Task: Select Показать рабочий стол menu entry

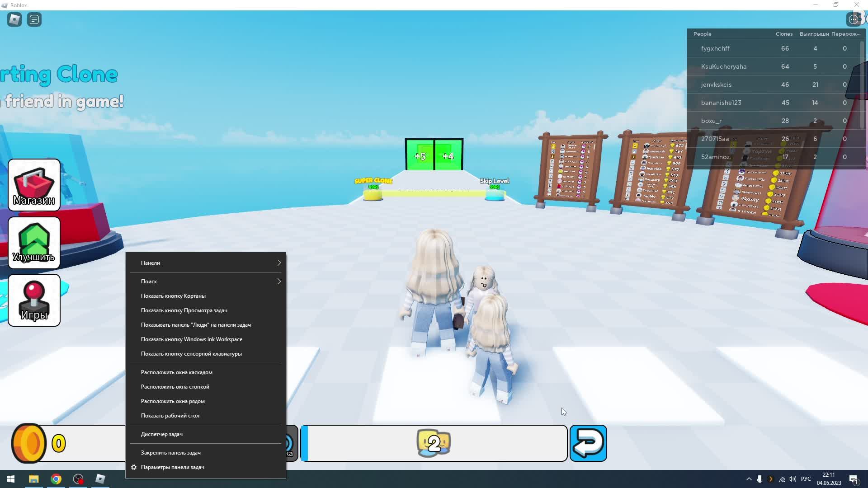Action: pos(170,416)
